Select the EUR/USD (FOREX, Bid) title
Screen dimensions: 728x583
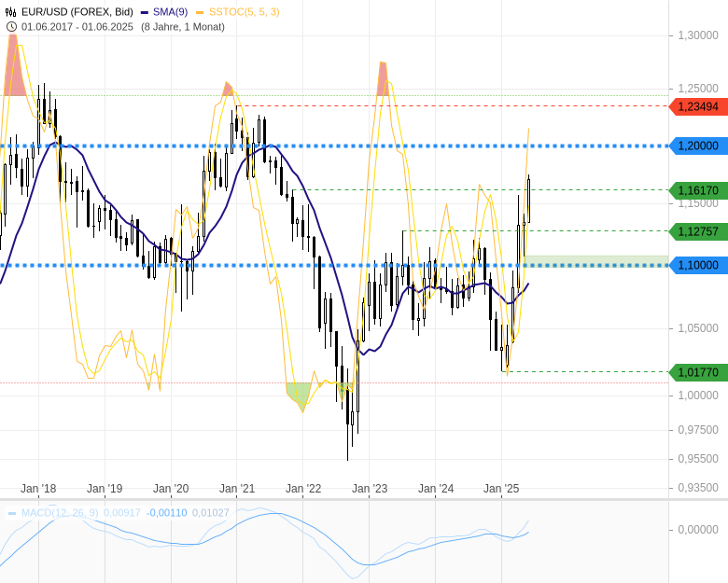pos(77,12)
